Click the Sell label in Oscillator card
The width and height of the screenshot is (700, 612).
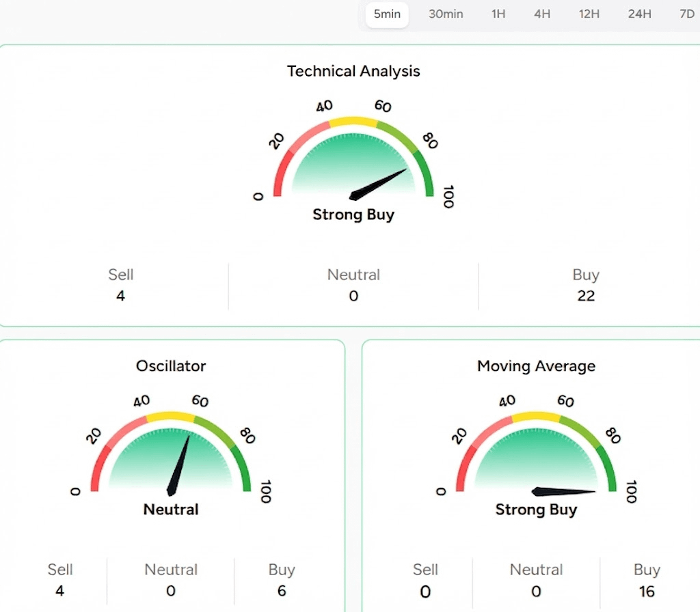point(60,570)
